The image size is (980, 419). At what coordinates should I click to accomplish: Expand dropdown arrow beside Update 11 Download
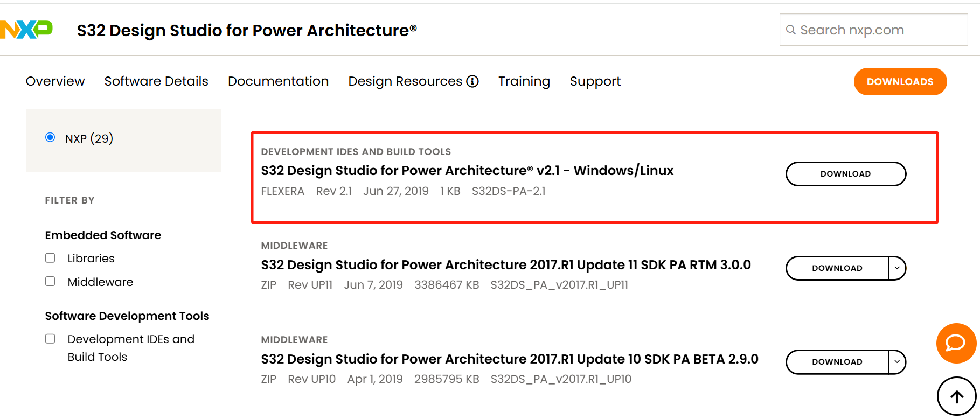pyautogui.click(x=897, y=268)
